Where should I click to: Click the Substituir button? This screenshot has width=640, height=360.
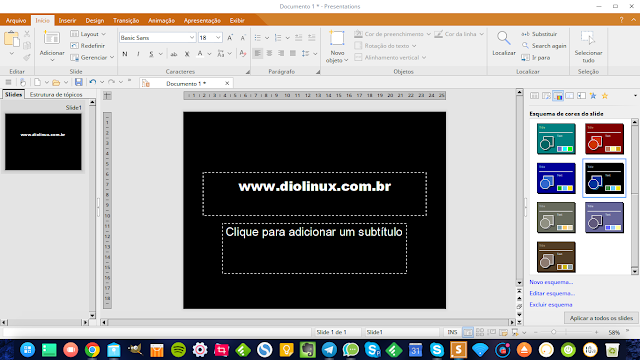pyautogui.click(x=539, y=34)
